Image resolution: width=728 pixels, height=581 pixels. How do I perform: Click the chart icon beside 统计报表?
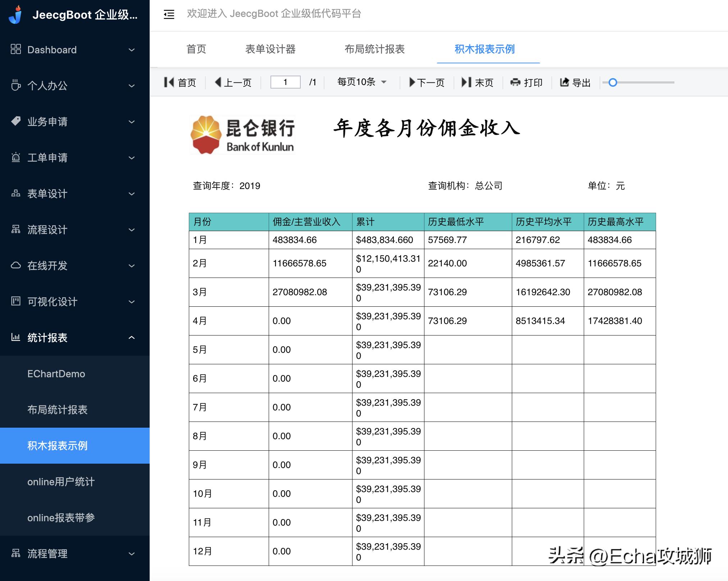tap(15, 338)
